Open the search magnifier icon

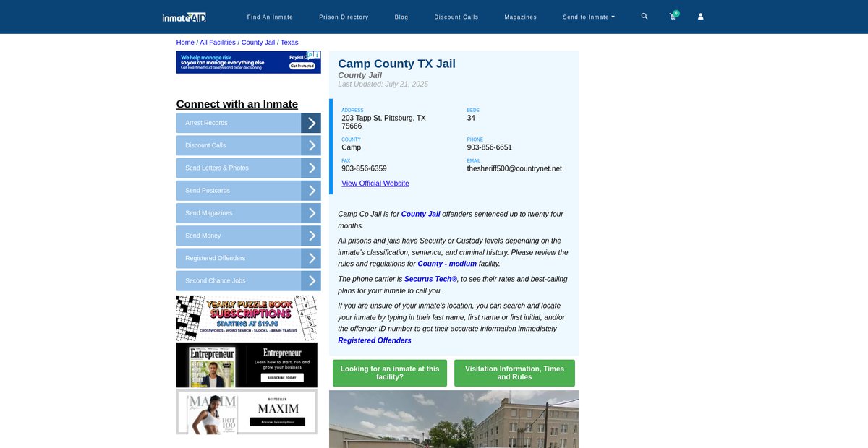[644, 16]
